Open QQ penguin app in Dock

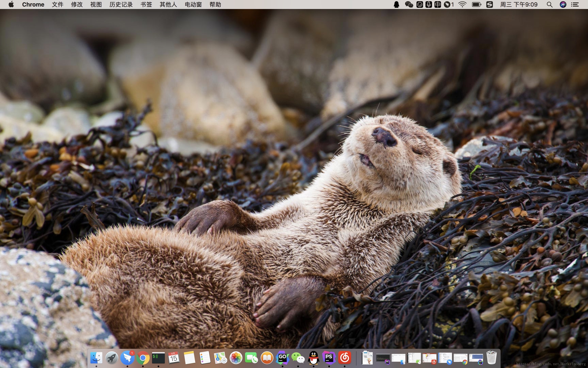pyautogui.click(x=314, y=358)
